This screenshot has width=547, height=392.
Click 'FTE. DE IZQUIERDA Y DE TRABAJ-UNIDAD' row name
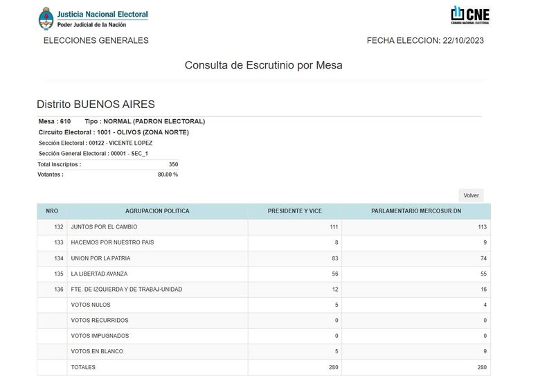(127, 289)
